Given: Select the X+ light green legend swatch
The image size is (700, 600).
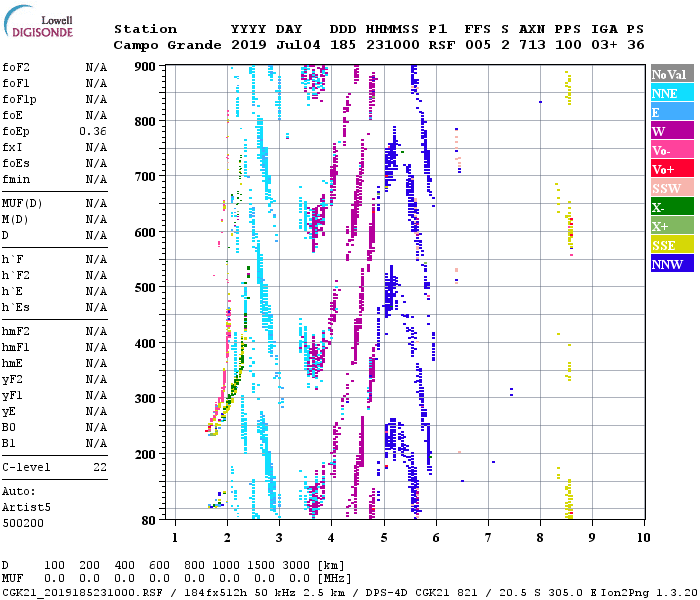Looking at the screenshot, I should (672, 226).
